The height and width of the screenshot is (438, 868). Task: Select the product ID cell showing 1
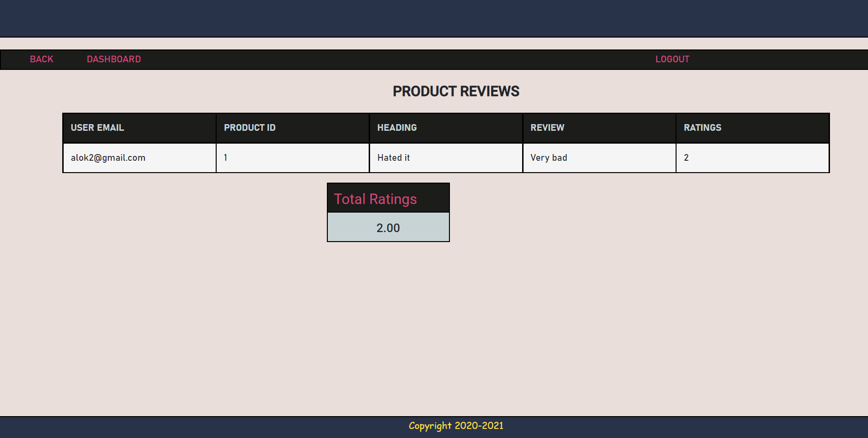(x=293, y=158)
